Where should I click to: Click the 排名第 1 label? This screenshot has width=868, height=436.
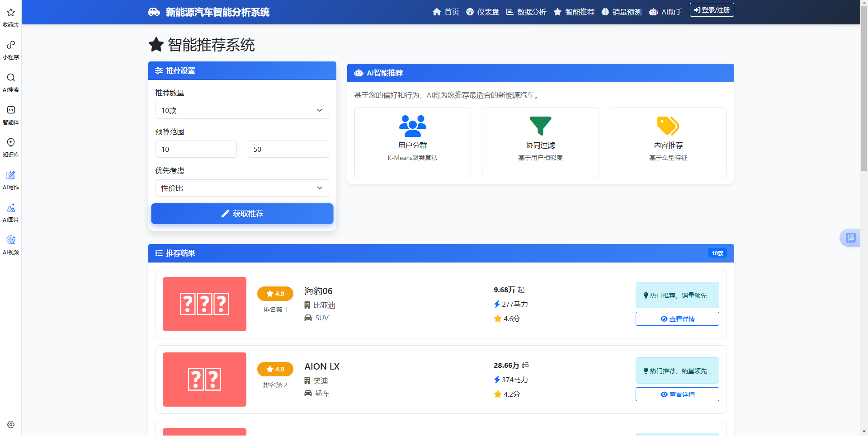pyautogui.click(x=275, y=310)
